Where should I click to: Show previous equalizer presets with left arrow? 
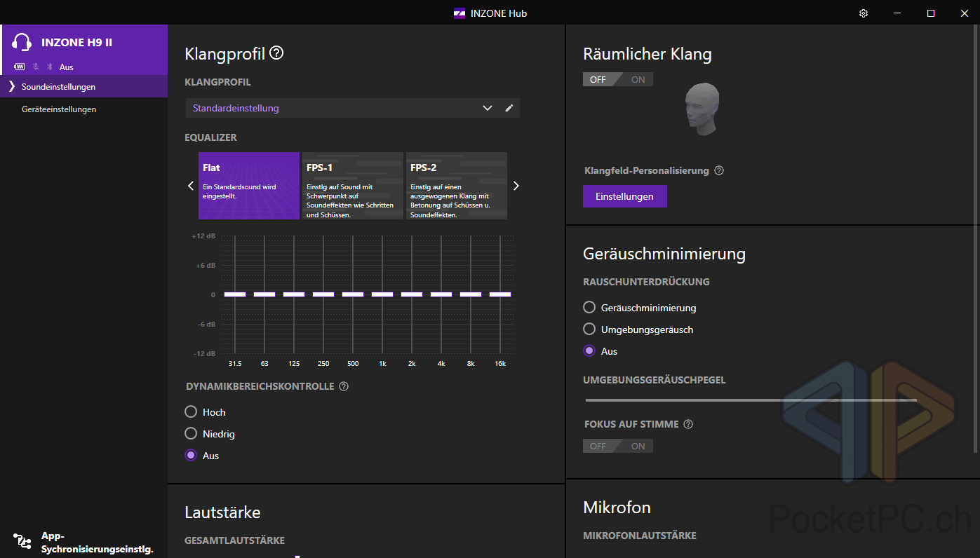click(x=190, y=186)
